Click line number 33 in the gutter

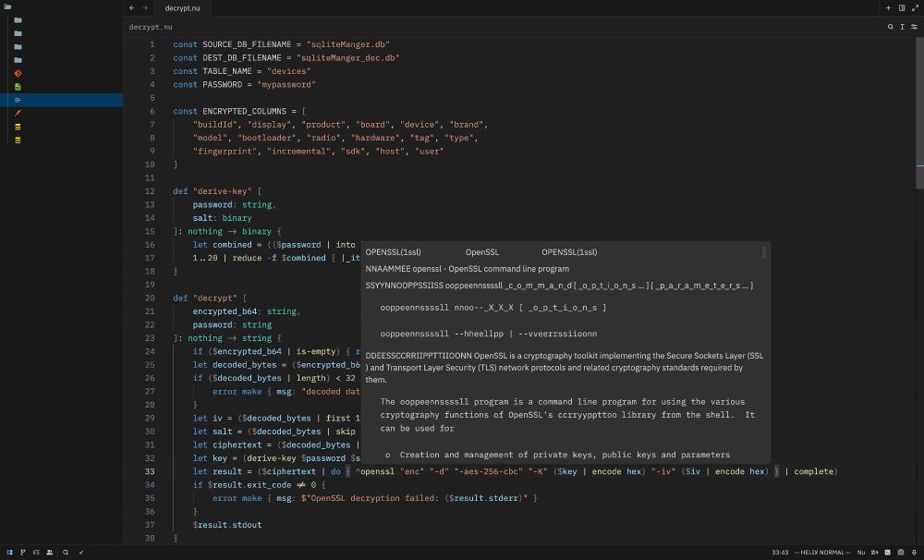(150, 471)
